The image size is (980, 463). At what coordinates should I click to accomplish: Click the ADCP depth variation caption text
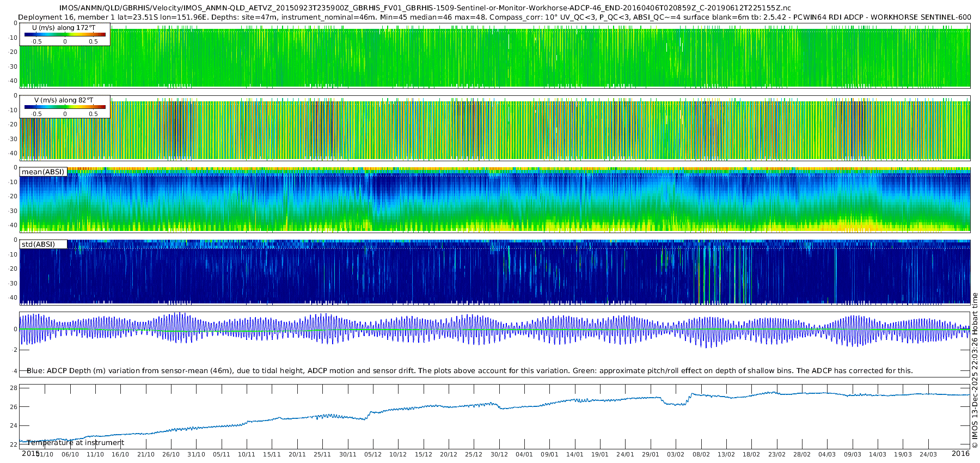click(469, 371)
